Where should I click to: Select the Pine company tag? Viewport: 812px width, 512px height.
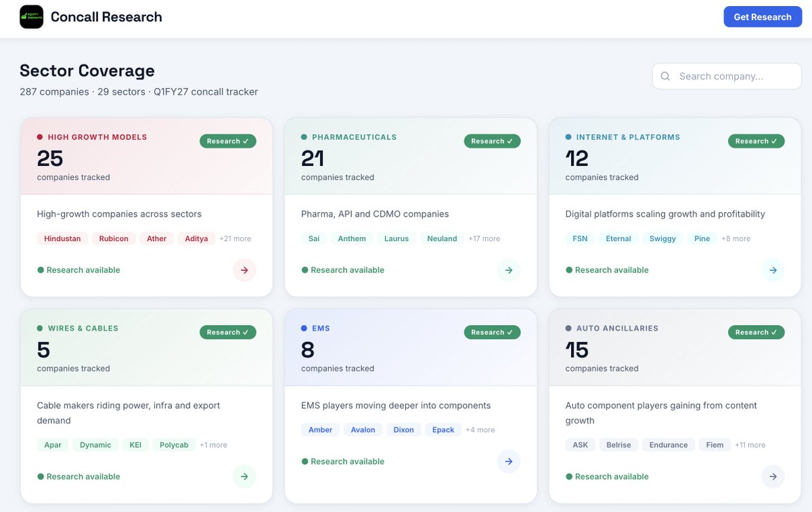click(702, 238)
